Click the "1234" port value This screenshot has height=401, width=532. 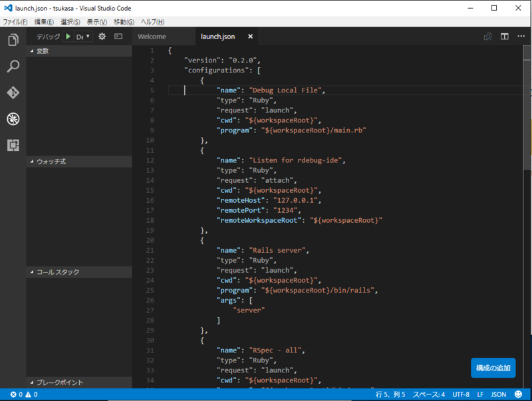click(x=285, y=210)
